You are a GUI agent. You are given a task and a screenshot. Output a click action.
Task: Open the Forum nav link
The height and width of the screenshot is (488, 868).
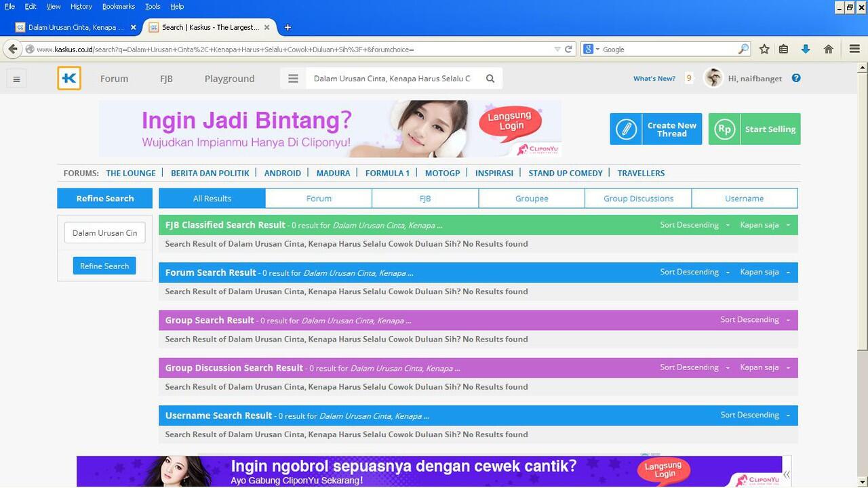[114, 79]
